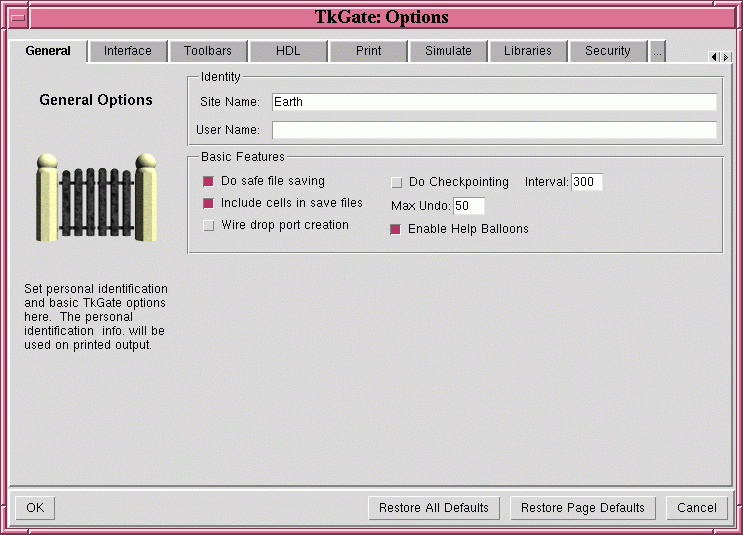Go to the Simulate tab
This screenshot has width=743, height=535.
(x=448, y=51)
